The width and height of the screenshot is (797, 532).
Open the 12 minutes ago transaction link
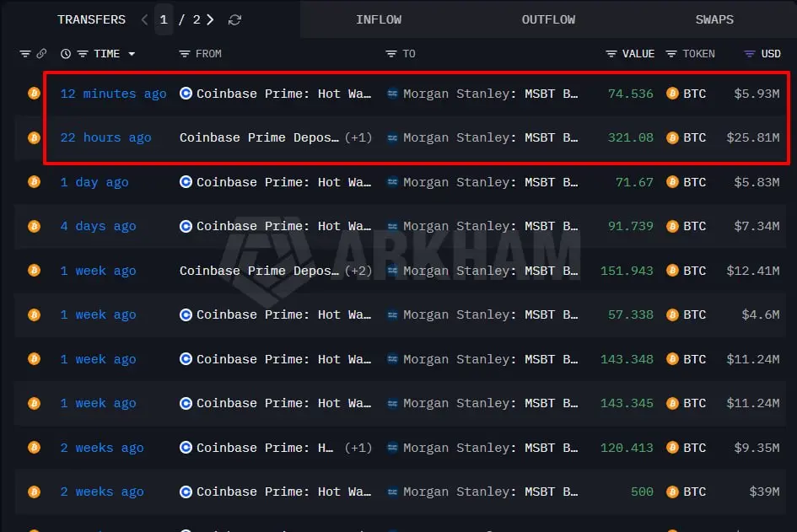(x=113, y=94)
